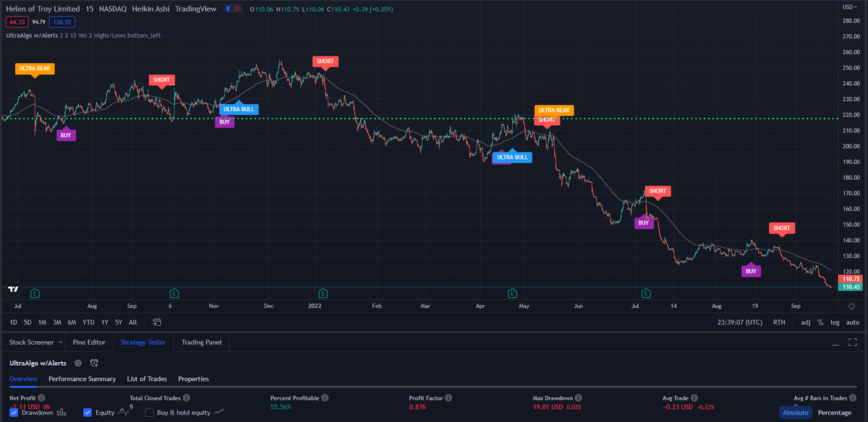This screenshot has height=422, width=868.
Task: Click the TradingView logo on chart
Action: coord(13,289)
